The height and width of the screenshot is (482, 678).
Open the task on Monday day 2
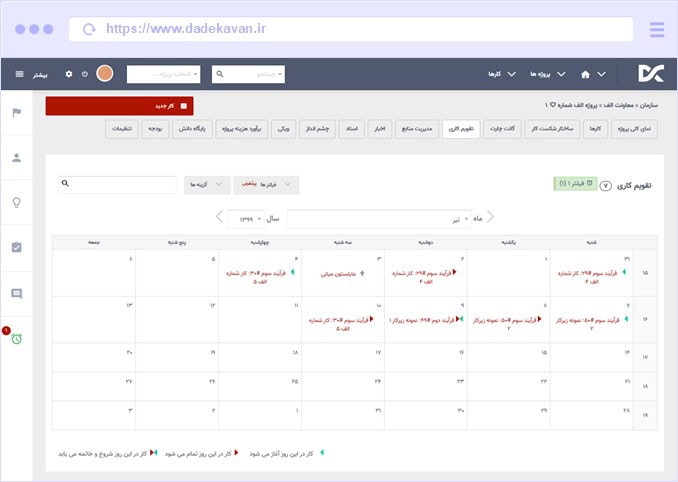[x=424, y=277]
